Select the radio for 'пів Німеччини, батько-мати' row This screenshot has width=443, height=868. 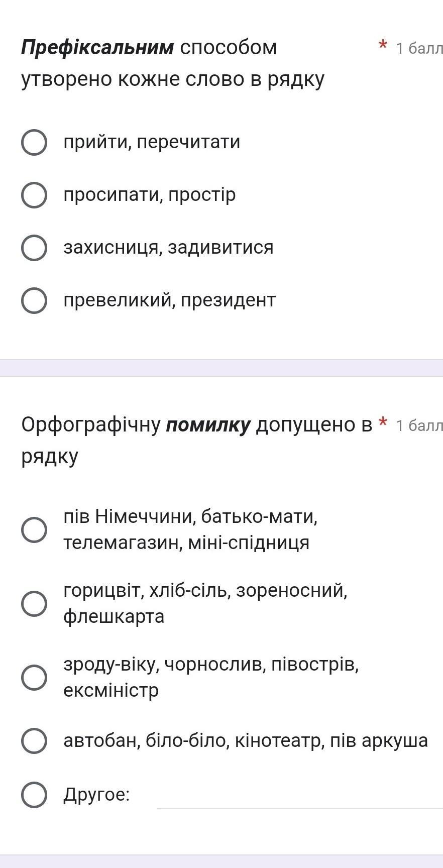pyautogui.click(x=34, y=529)
